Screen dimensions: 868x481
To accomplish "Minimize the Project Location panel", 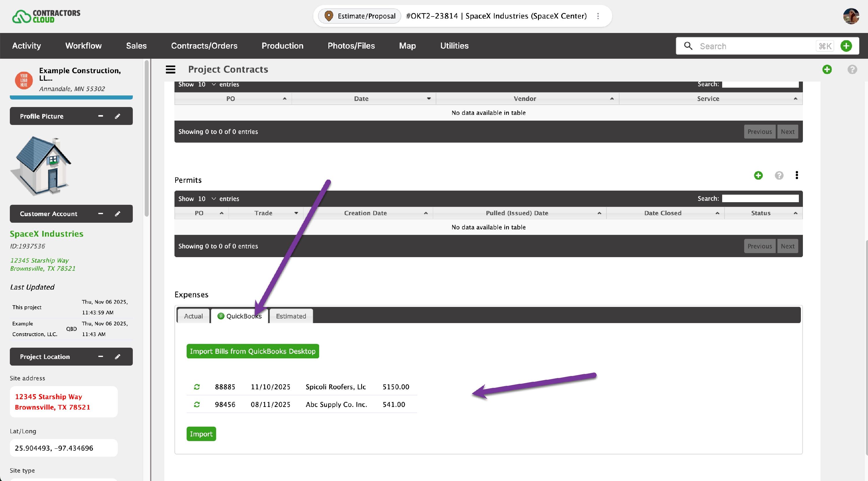I will click(x=100, y=356).
